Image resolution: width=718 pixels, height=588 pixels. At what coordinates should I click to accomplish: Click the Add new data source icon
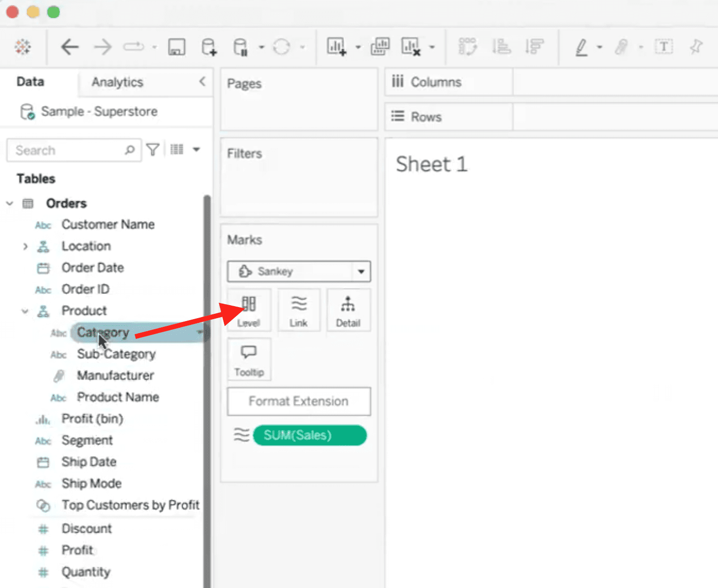[x=208, y=47]
